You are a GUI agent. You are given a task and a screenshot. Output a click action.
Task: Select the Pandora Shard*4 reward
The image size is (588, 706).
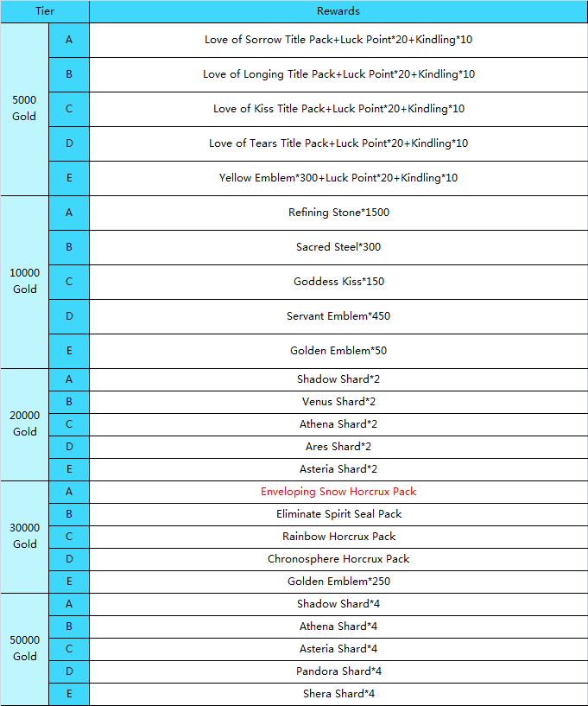(x=338, y=671)
